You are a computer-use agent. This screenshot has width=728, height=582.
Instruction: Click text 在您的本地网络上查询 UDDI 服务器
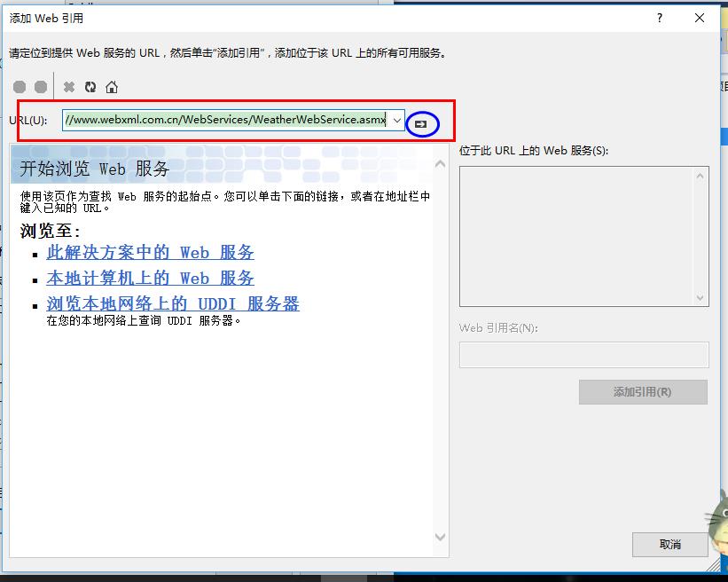(144, 320)
